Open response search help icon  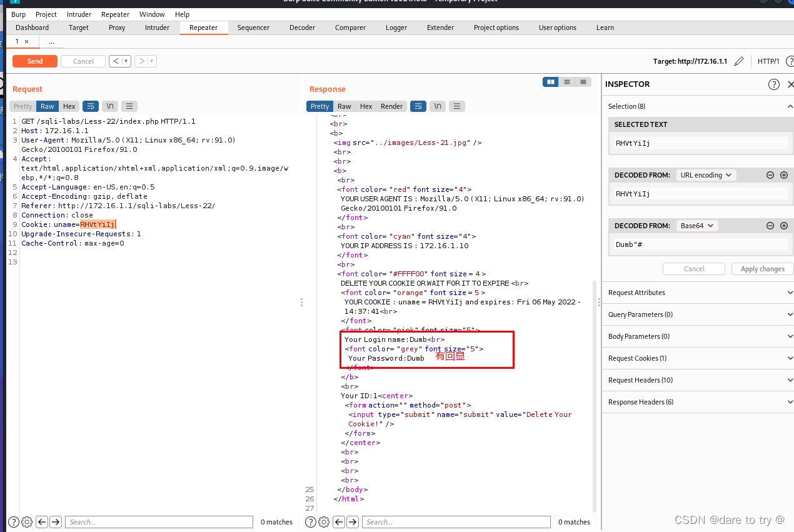click(310, 522)
